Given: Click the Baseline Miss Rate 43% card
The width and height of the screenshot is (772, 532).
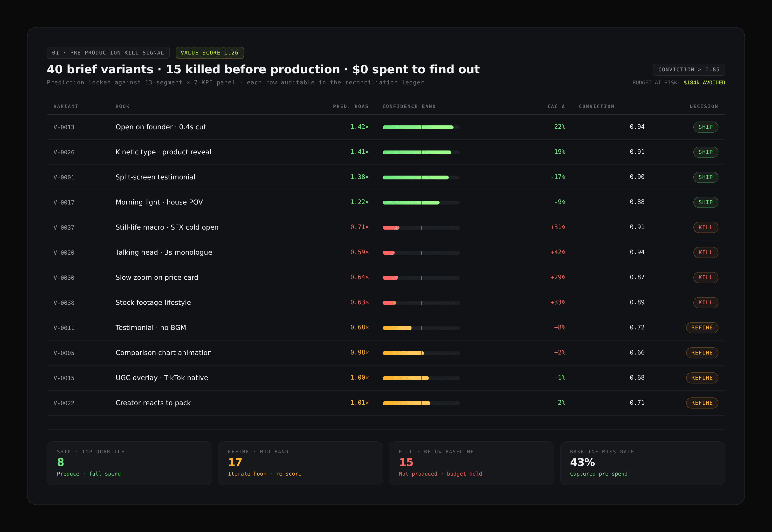Looking at the screenshot, I should pos(642,463).
